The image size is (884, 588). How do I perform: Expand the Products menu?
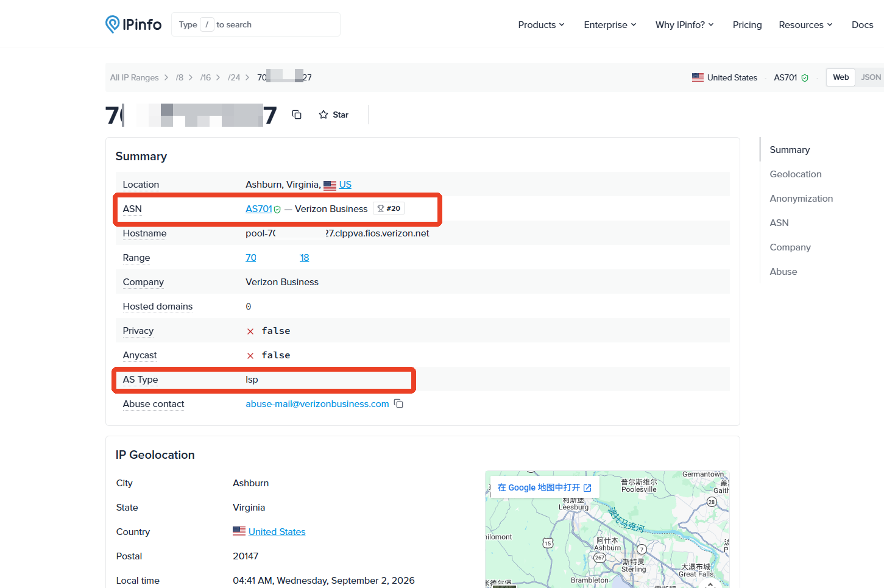541,25
